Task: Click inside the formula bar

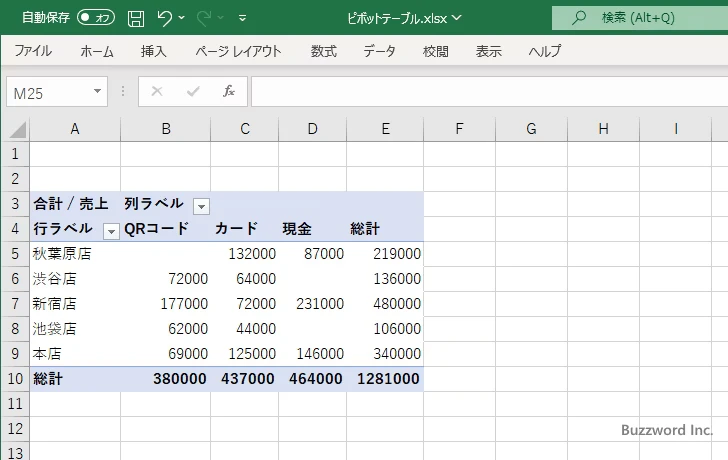Action: [x=489, y=92]
